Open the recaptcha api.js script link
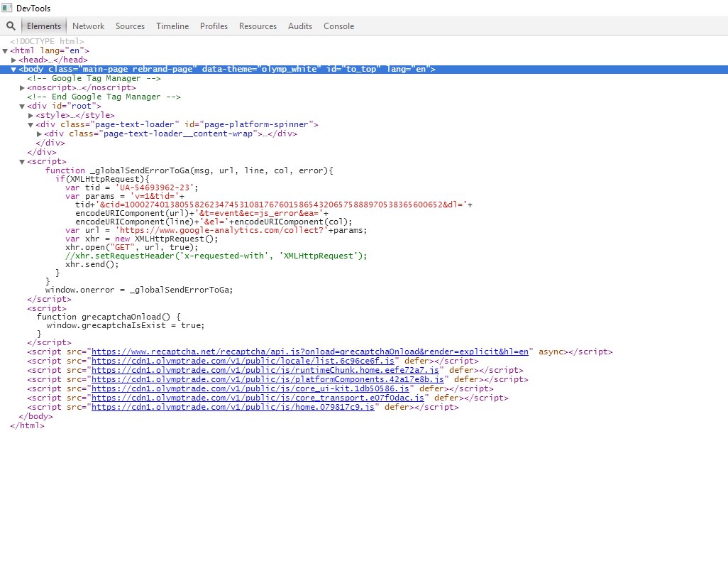The image size is (728, 588). click(309, 352)
